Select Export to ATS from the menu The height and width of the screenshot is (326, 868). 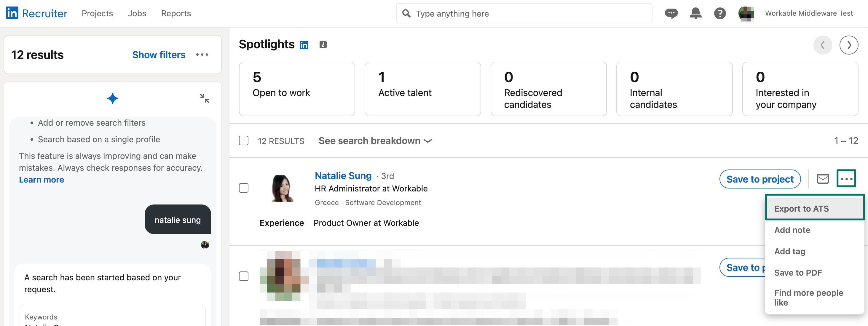[802, 208]
